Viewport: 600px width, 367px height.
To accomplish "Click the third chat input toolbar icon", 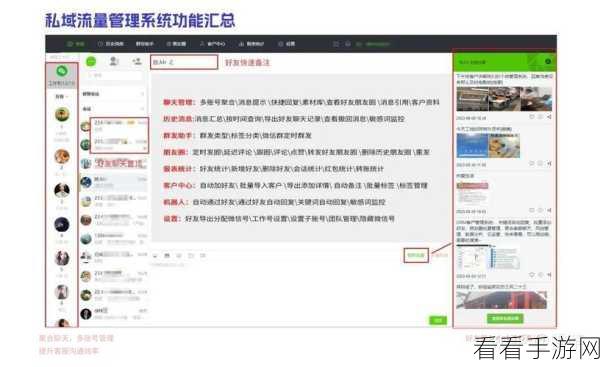I will 179,256.
